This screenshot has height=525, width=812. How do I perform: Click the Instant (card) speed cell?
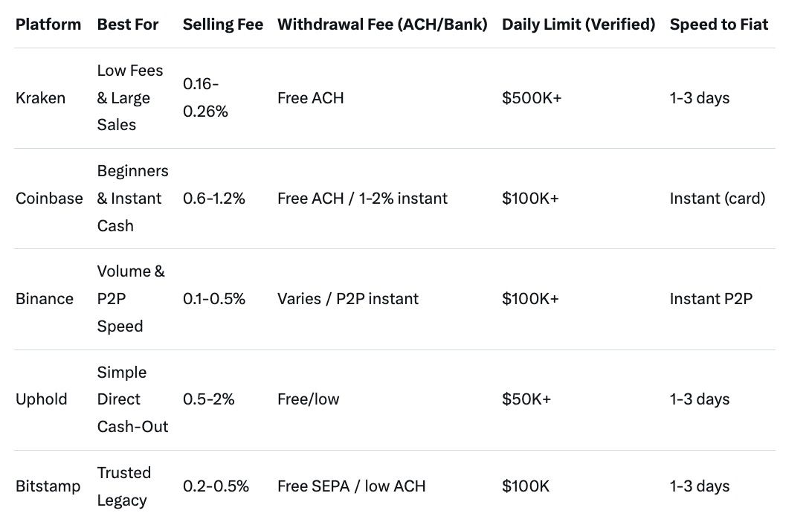(718, 199)
